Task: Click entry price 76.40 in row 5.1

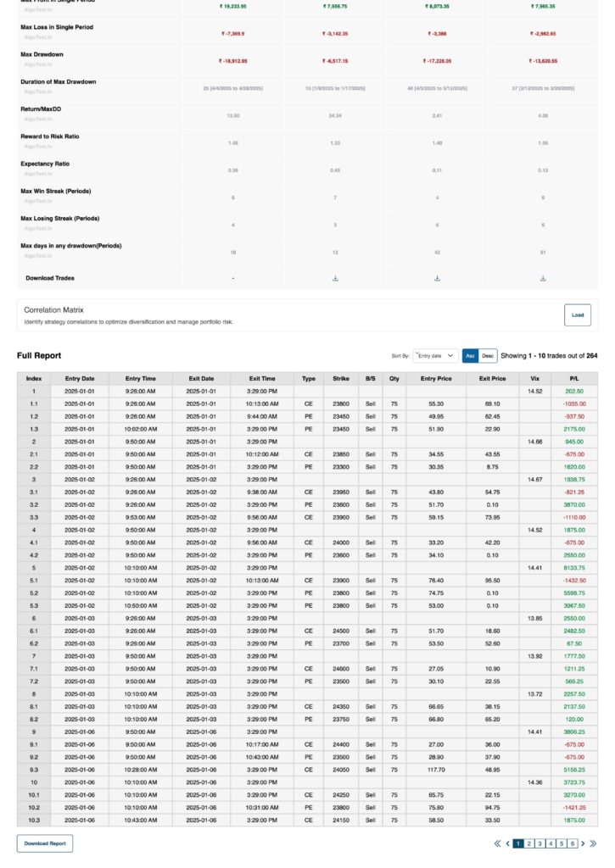Action: pyautogui.click(x=436, y=581)
